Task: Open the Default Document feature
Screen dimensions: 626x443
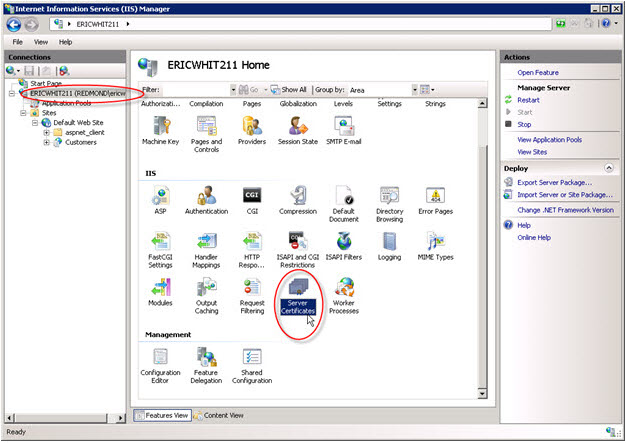Action: click(344, 204)
